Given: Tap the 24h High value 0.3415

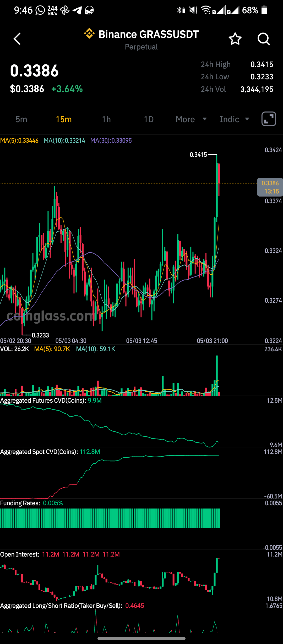Looking at the screenshot, I should pos(262,64).
